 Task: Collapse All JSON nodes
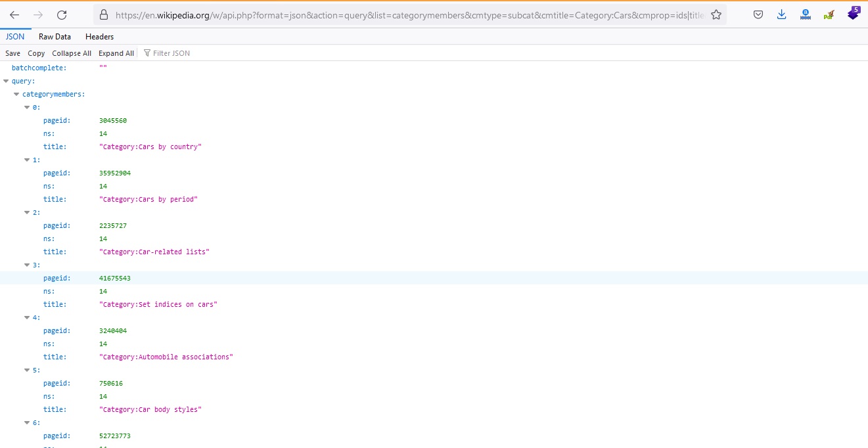tap(72, 53)
